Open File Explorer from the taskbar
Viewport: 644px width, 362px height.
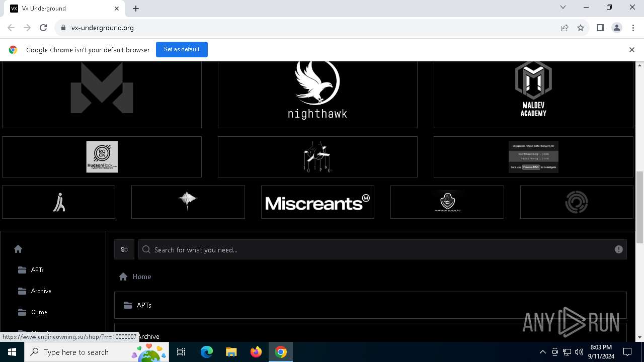[x=231, y=352]
